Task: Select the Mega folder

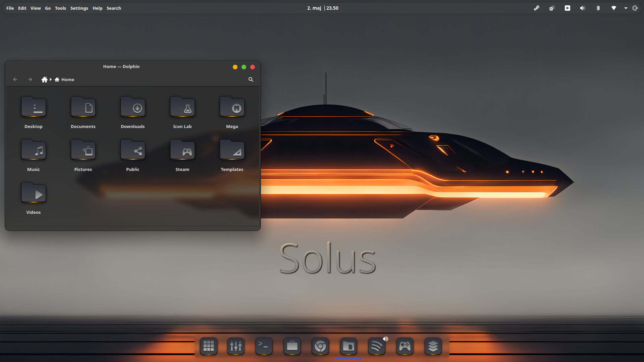Action: (232, 112)
